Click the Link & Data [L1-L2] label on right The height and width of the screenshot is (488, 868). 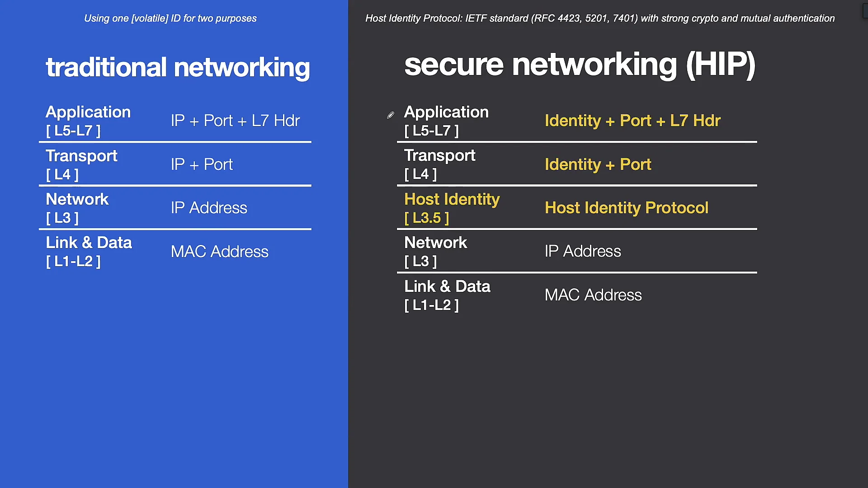point(447,286)
